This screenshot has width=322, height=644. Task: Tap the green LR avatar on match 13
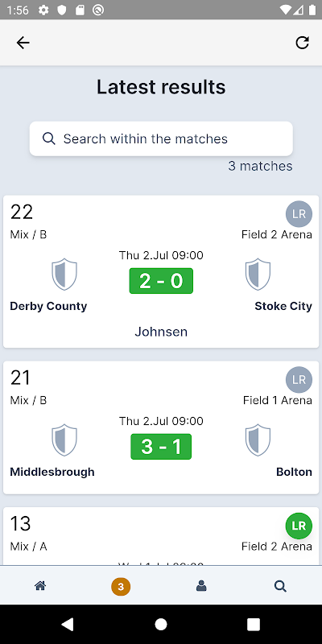pos(299,526)
